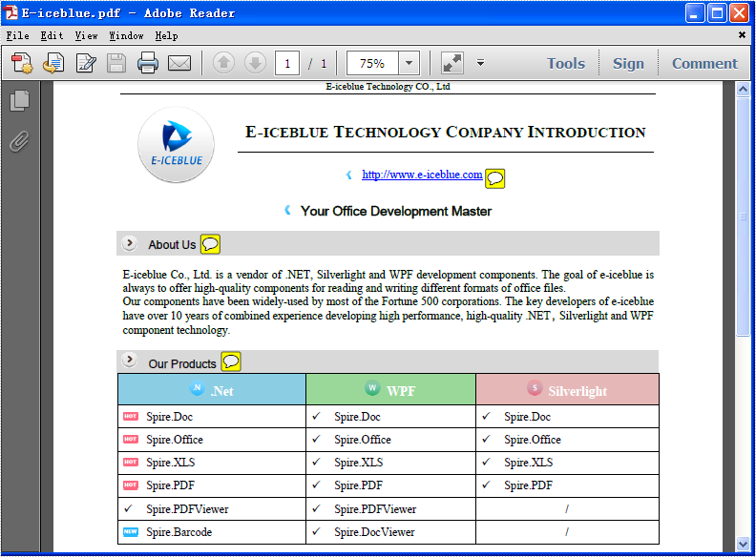The width and height of the screenshot is (756, 557).
Task: Open the File menu
Action: click(18, 35)
